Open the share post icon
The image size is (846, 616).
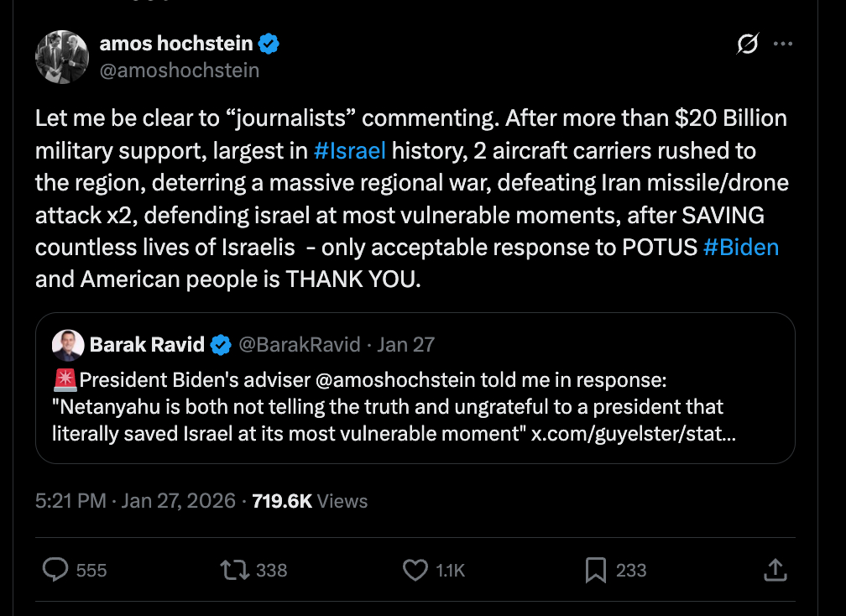click(774, 571)
